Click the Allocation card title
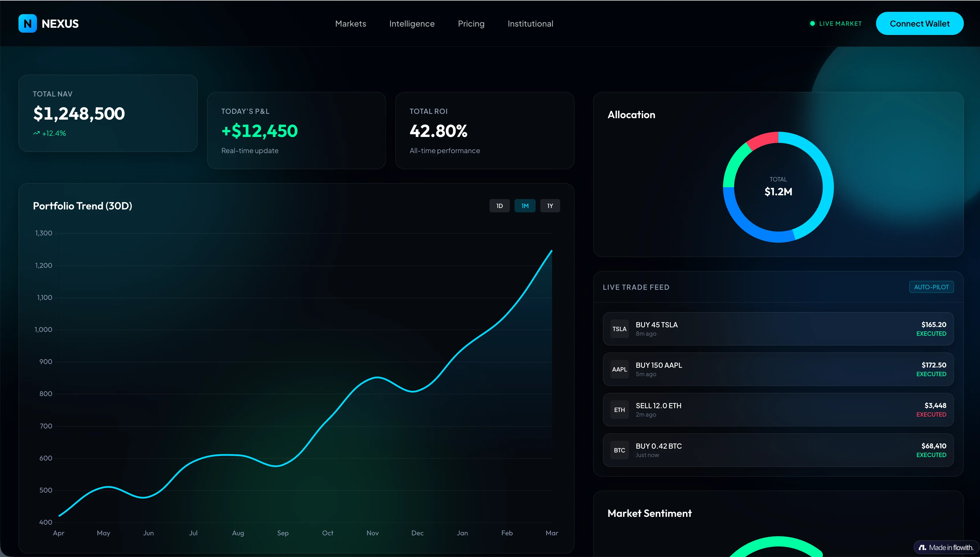980x557 pixels. (631, 115)
